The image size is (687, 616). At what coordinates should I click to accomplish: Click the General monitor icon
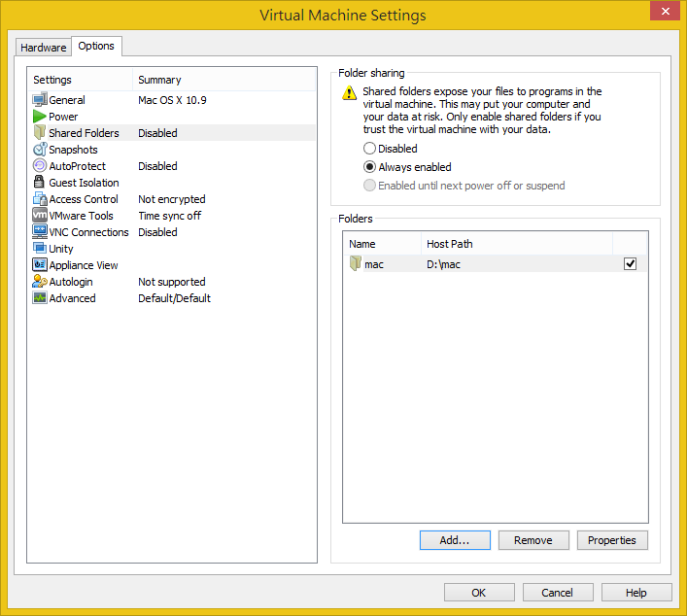pos(40,100)
